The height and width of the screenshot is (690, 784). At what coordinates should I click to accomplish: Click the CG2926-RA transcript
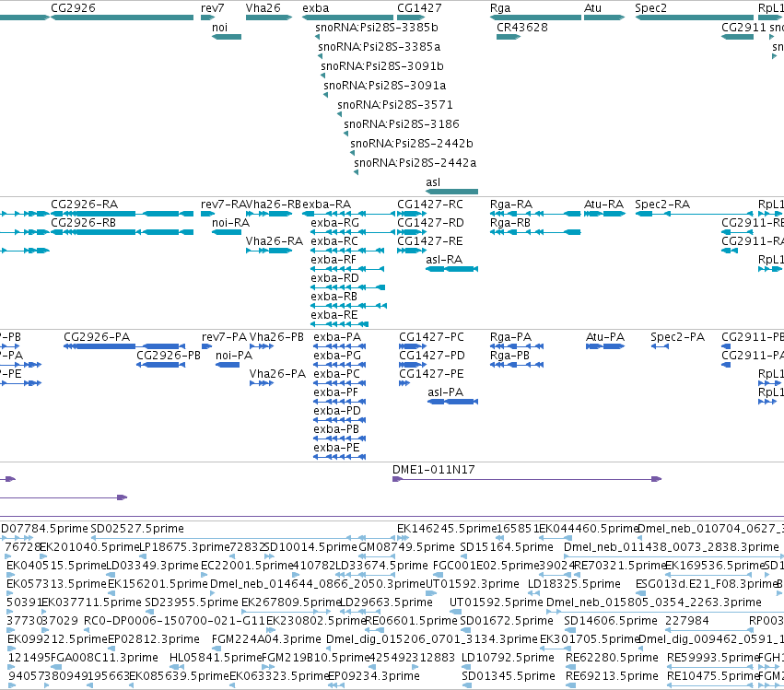[x=122, y=214]
